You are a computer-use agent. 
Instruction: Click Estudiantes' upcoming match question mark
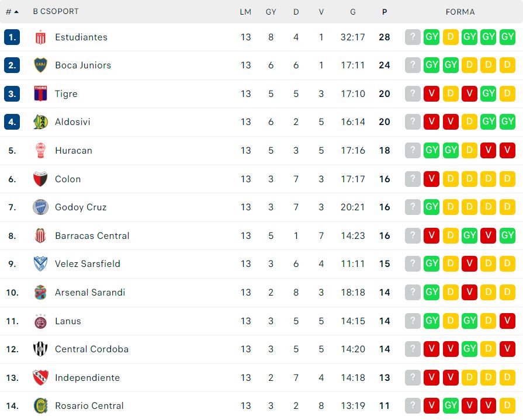pos(413,37)
